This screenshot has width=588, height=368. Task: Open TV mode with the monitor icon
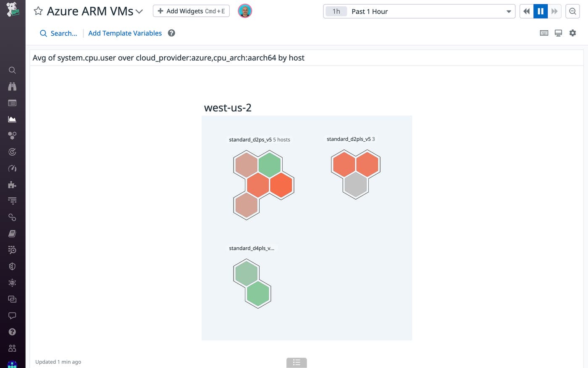[x=558, y=33]
